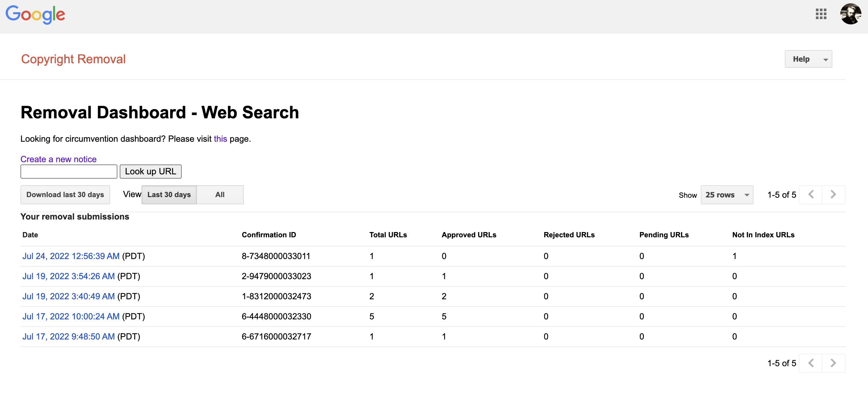Viewport: 868px width, 412px height.
Task: Switch view to All
Action: pyautogui.click(x=220, y=195)
